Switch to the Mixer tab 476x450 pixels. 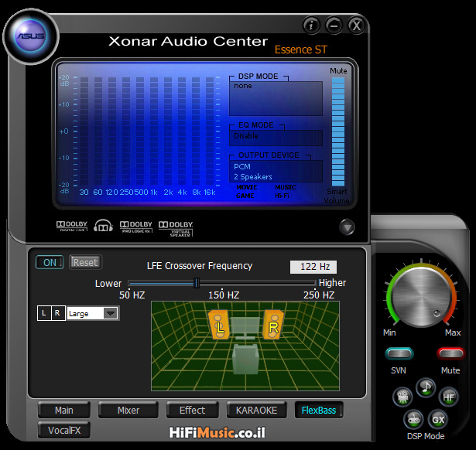click(x=128, y=411)
